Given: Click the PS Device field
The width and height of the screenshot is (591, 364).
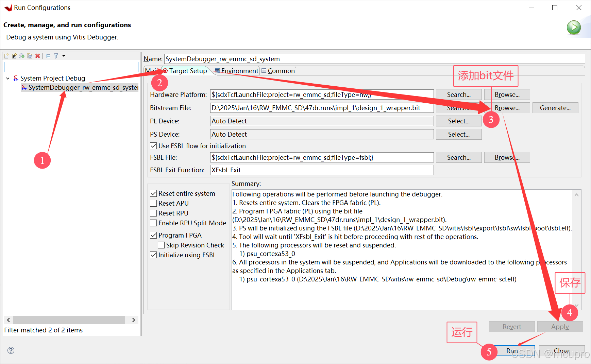Looking at the screenshot, I should click(x=322, y=134).
